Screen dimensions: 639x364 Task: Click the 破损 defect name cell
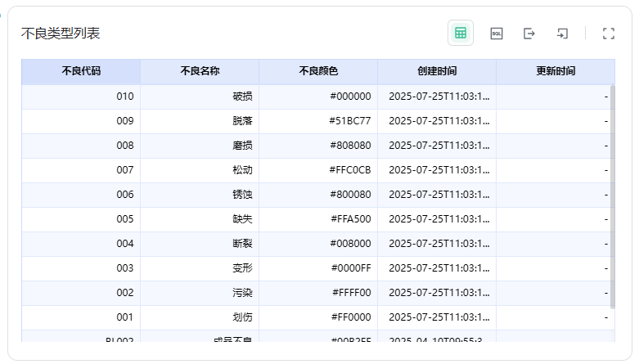pyautogui.click(x=242, y=97)
